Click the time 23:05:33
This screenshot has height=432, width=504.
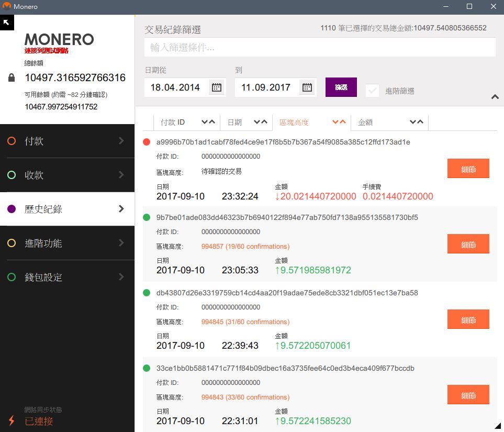click(240, 270)
